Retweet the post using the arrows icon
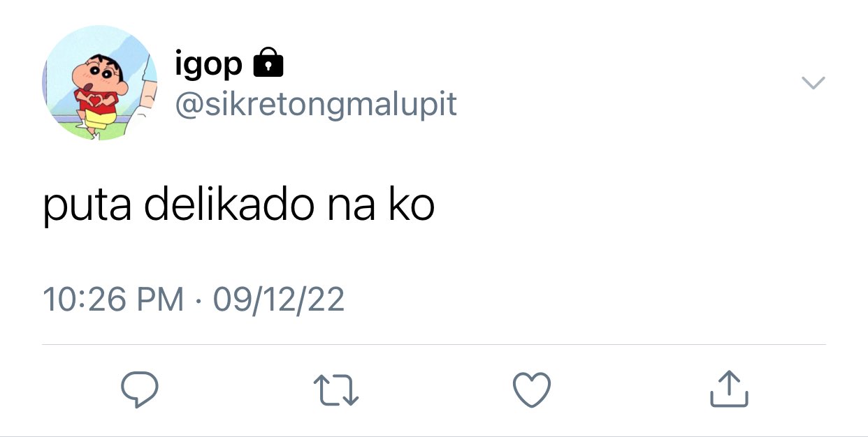This screenshot has height=437, width=868. click(335, 390)
